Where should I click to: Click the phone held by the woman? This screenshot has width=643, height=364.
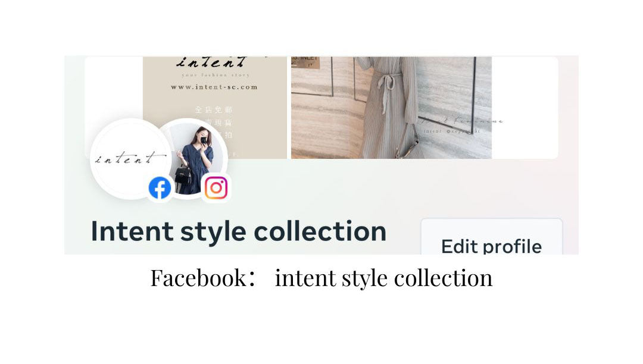click(x=203, y=141)
